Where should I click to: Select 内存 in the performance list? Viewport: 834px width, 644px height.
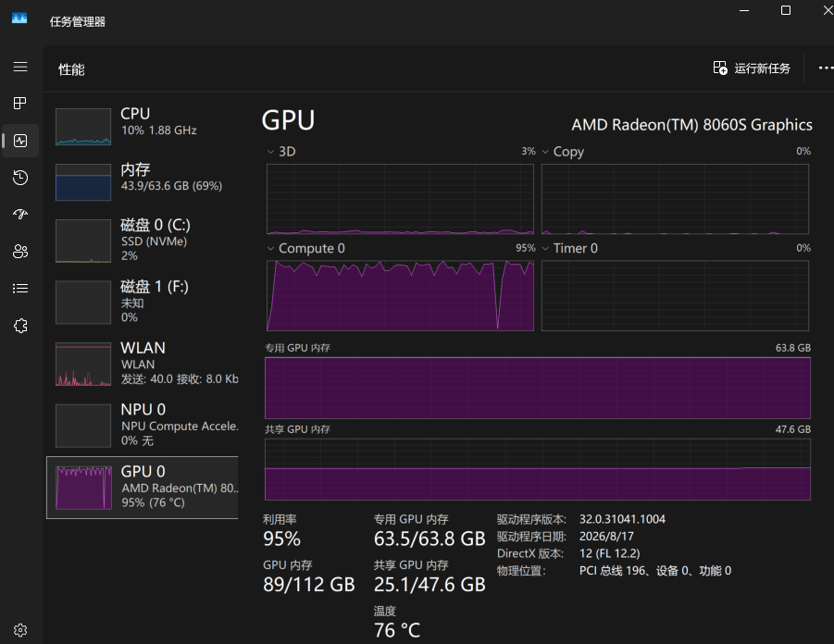pyautogui.click(x=143, y=182)
